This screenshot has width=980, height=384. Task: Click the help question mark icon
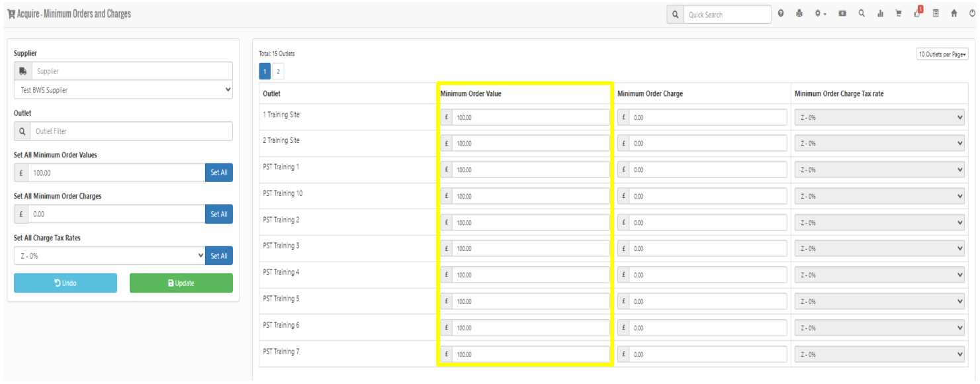[x=781, y=14]
